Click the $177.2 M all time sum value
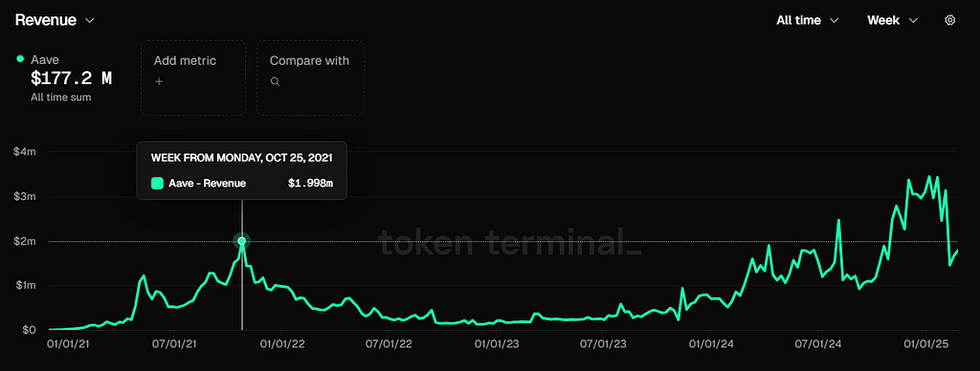980x371 pixels. (x=71, y=78)
